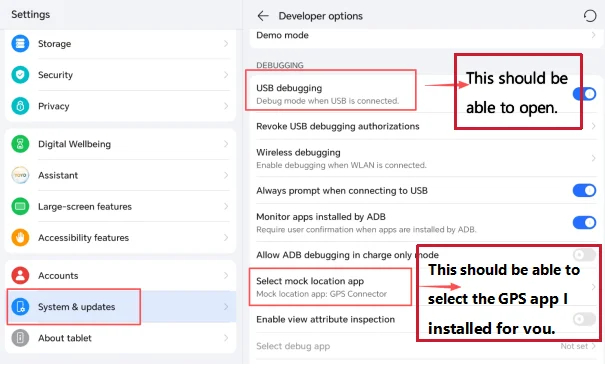Click 'Debug mode when USB is connected' text
The height and width of the screenshot is (365, 605).
(x=327, y=101)
